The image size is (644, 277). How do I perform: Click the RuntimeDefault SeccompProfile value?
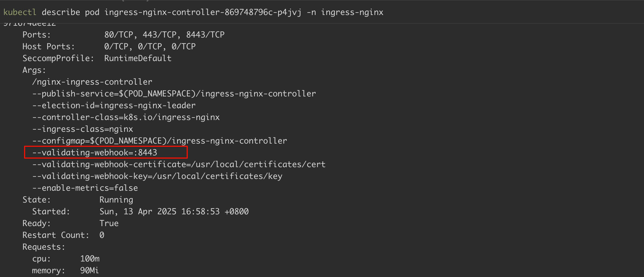point(138,58)
